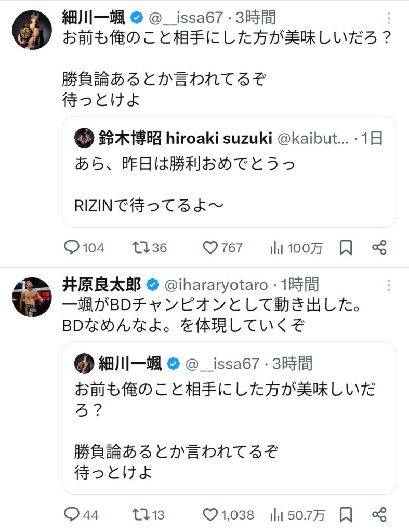This screenshot has height=532, width=409.
Task: Retweet 井原良太郎's post with 13 reposts
Action: click(140, 514)
